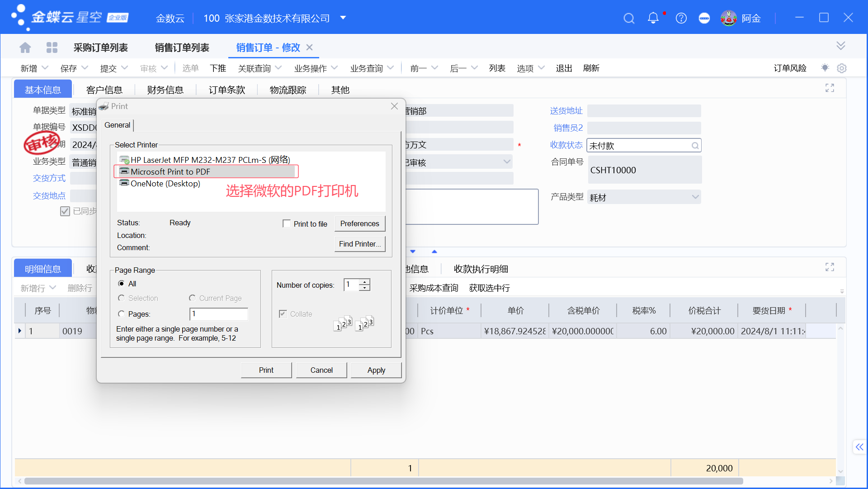Collapse header with the blue up triangle
This screenshot has height=489, width=868.
click(434, 252)
